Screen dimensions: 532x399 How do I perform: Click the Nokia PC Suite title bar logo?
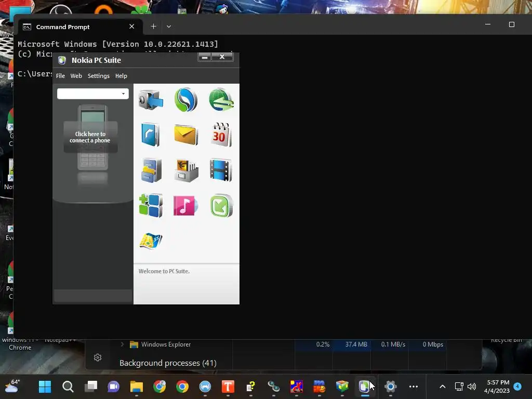point(62,60)
